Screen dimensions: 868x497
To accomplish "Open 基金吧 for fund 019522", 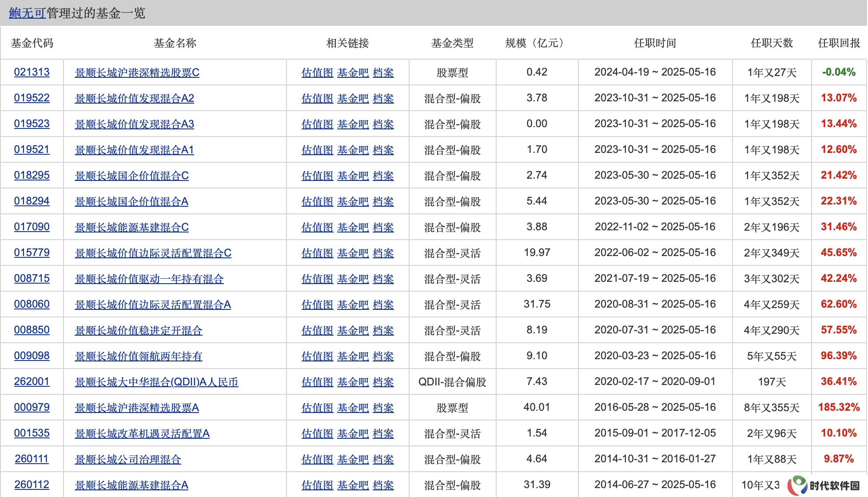I will tap(353, 98).
